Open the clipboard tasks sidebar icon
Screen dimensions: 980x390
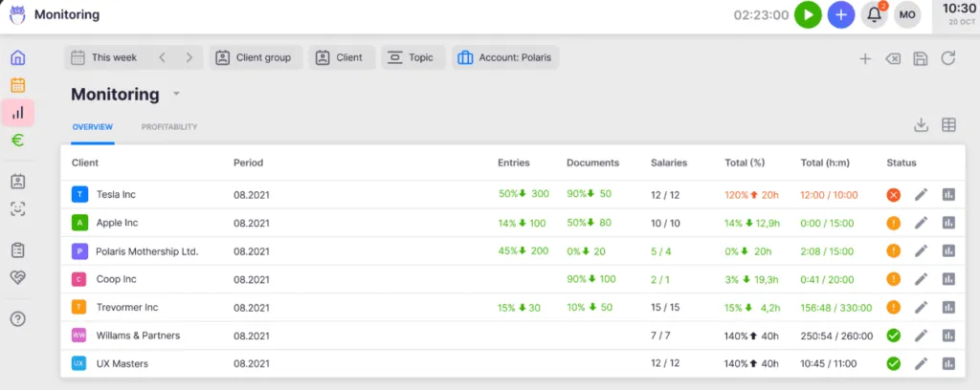(x=18, y=250)
